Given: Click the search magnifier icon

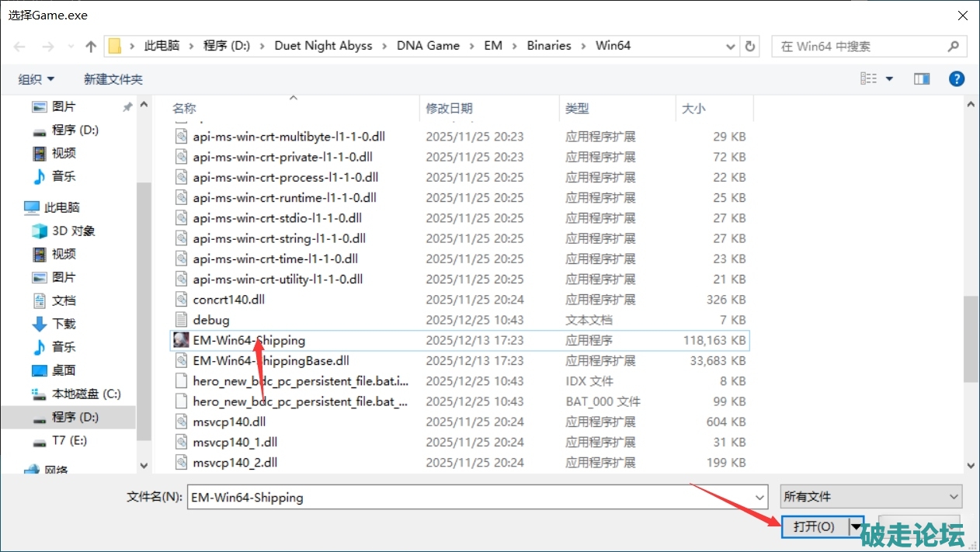Looking at the screenshot, I should click(x=953, y=46).
